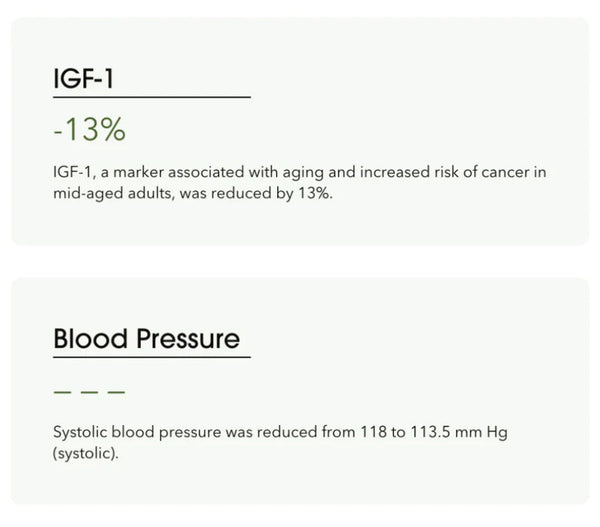This screenshot has width=600, height=527.
Task: Click the green dashes under Blood Pressure
Action: point(90,392)
